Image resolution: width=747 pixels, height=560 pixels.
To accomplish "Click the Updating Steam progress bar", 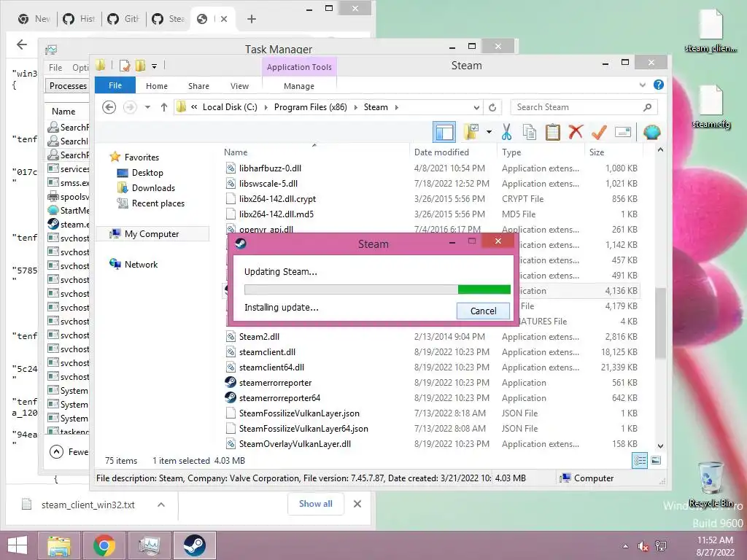I will click(x=377, y=289).
